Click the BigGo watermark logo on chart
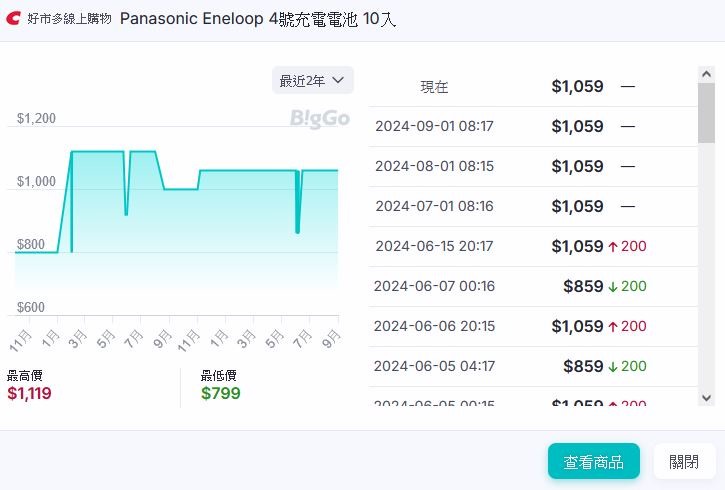This screenshot has height=490, width=725. [320, 119]
